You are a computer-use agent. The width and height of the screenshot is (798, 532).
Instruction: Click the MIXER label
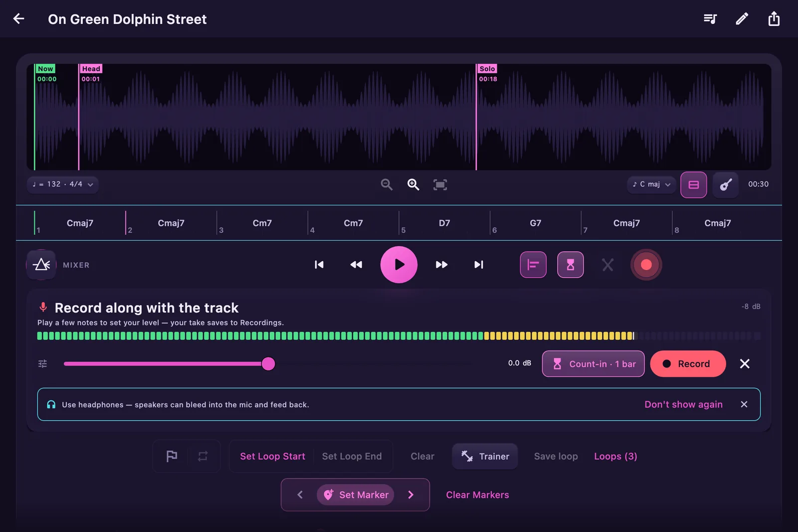point(76,265)
